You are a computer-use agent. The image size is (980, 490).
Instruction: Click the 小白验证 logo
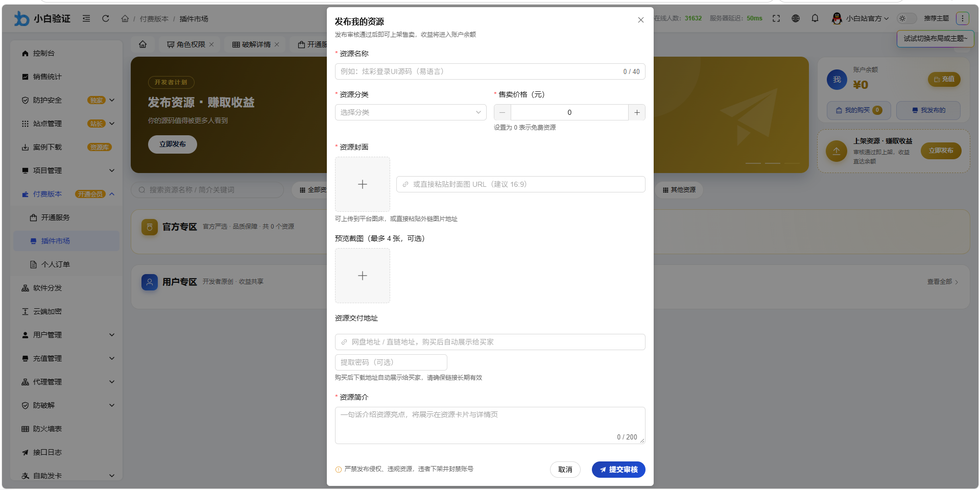[x=42, y=18]
